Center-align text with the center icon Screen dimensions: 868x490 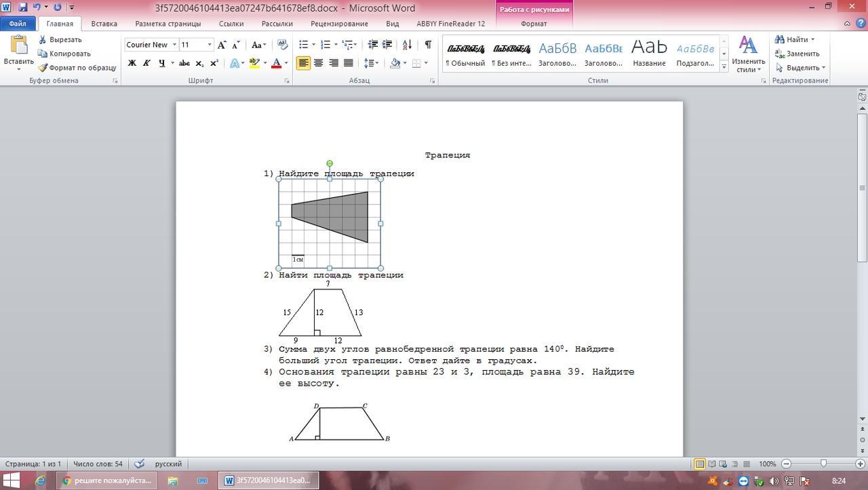coord(318,63)
